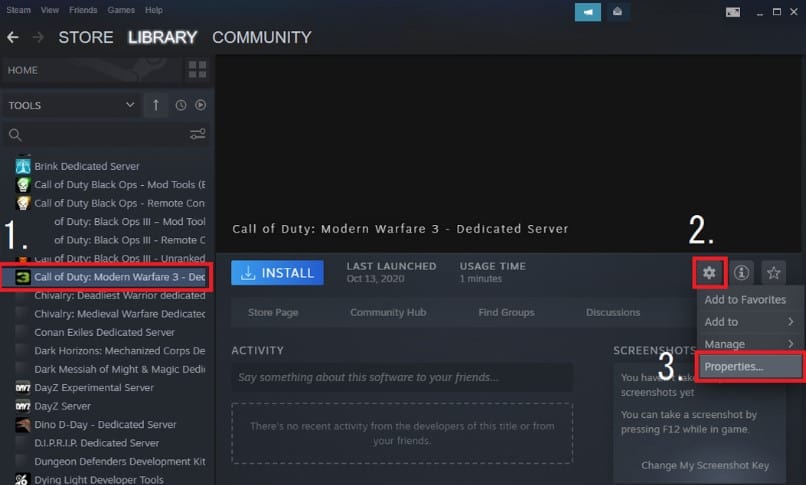Choose Properties... from the context menu
The image size is (806, 485).
click(x=750, y=366)
